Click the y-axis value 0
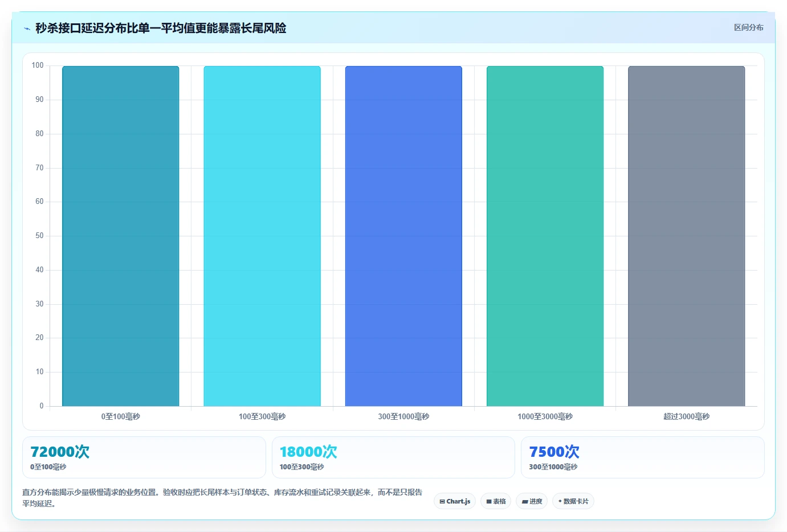The width and height of the screenshot is (787, 532). (x=41, y=406)
